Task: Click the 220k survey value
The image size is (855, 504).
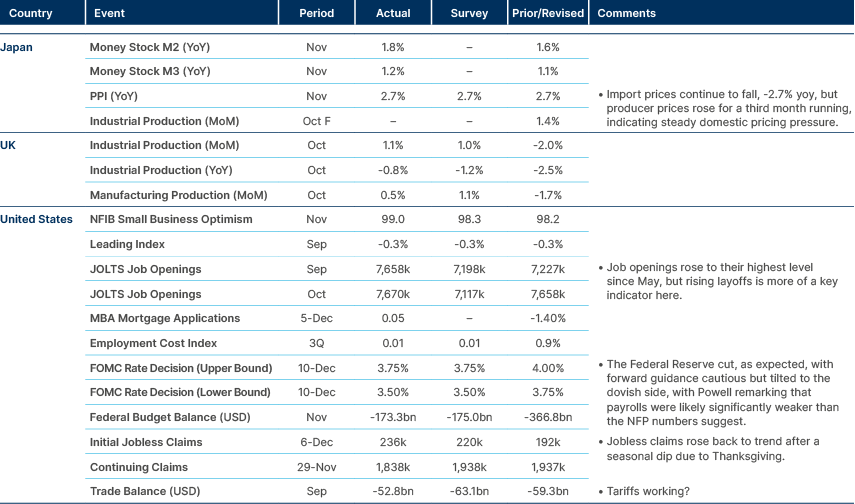Action: tap(469, 442)
